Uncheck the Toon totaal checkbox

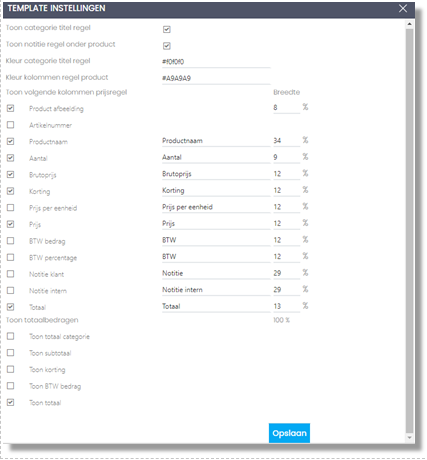pos(11,402)
